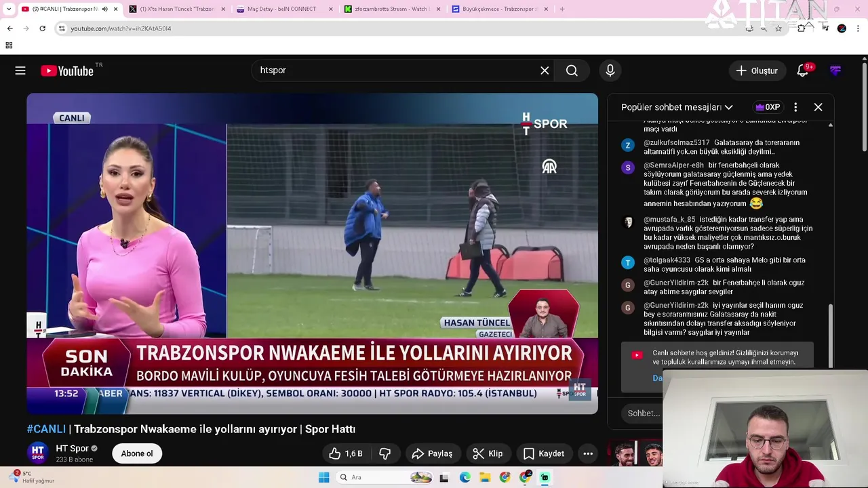Open Task View on the taskbar

coord(444,478)
